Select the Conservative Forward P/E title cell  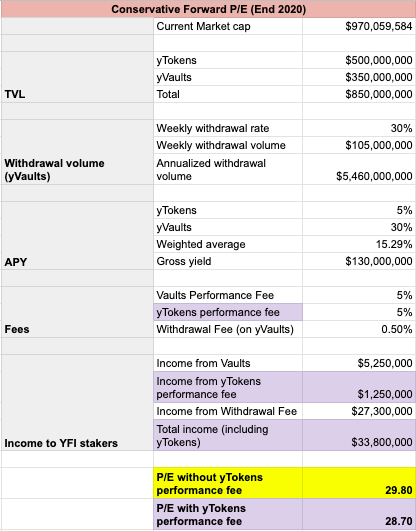point(208,9)
